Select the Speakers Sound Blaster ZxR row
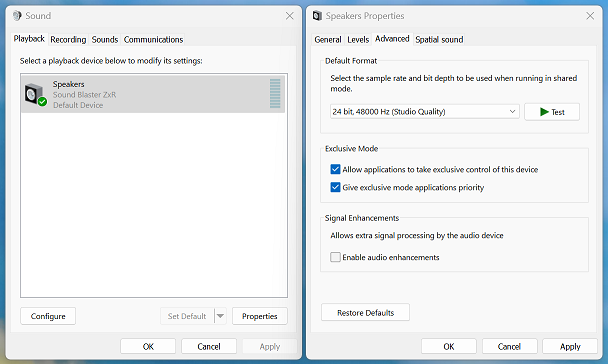The image size is (608, 364). [x=153, y=94]
